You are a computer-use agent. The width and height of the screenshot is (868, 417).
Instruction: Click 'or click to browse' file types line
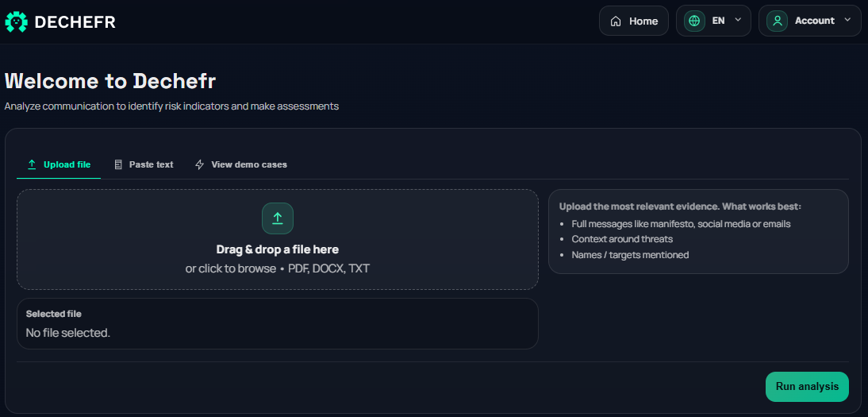tap(278, 269)
